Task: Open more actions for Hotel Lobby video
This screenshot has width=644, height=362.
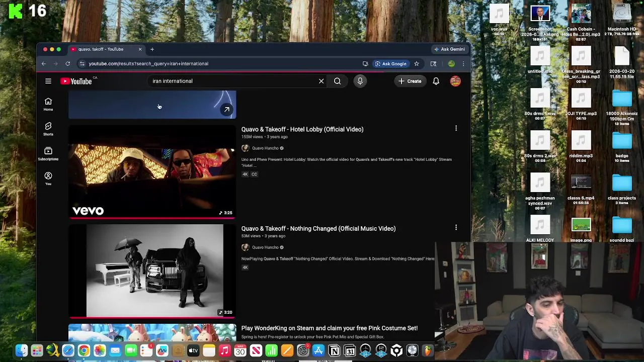Action: point(456,129)
